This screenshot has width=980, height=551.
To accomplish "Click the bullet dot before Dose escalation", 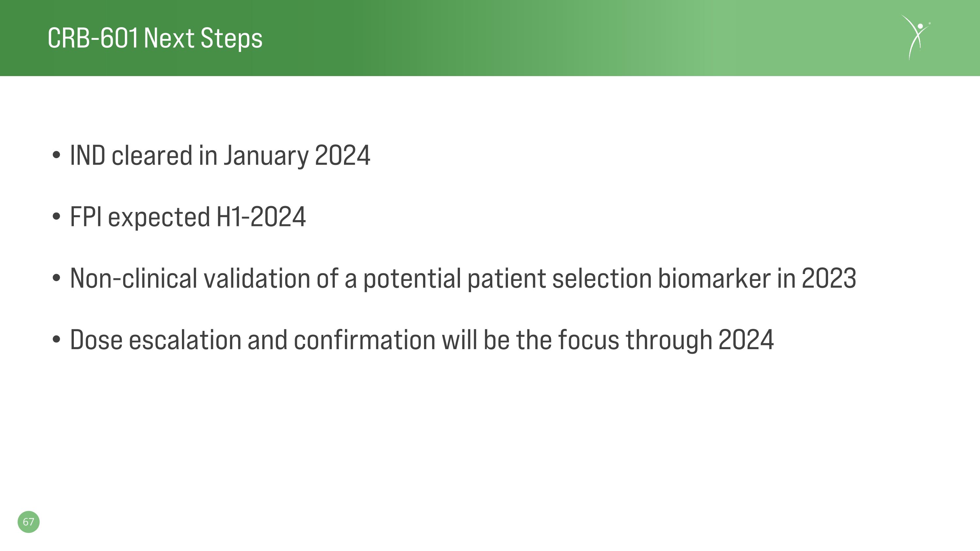I will click(x=56, y=339).
